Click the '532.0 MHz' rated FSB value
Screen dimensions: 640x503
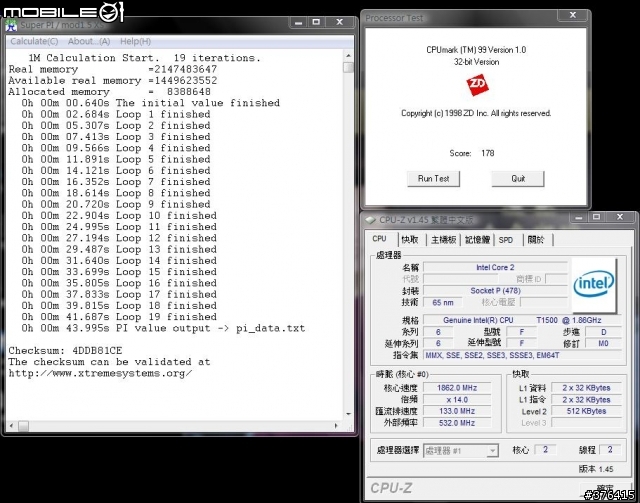(x=457, y=423)
